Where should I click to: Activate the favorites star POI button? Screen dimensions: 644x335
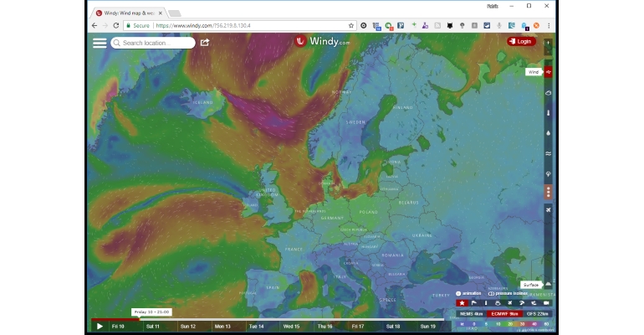click(x=462, y=303)
